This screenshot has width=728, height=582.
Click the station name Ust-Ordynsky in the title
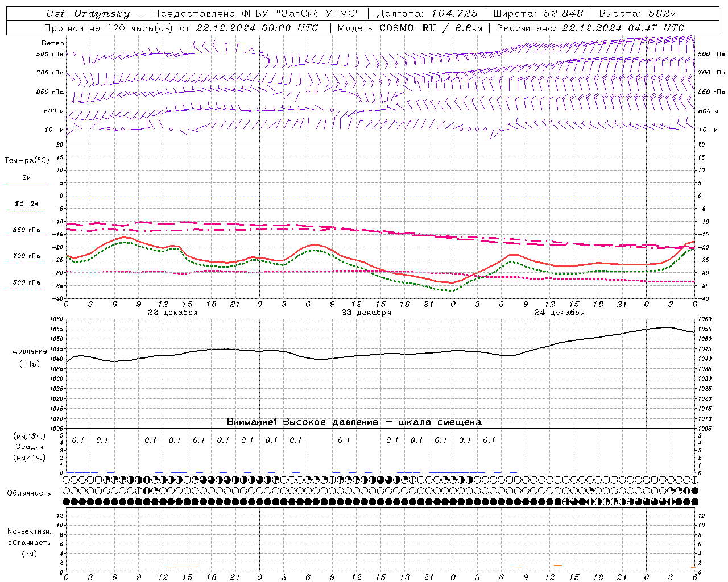click(x=88, y=14)
